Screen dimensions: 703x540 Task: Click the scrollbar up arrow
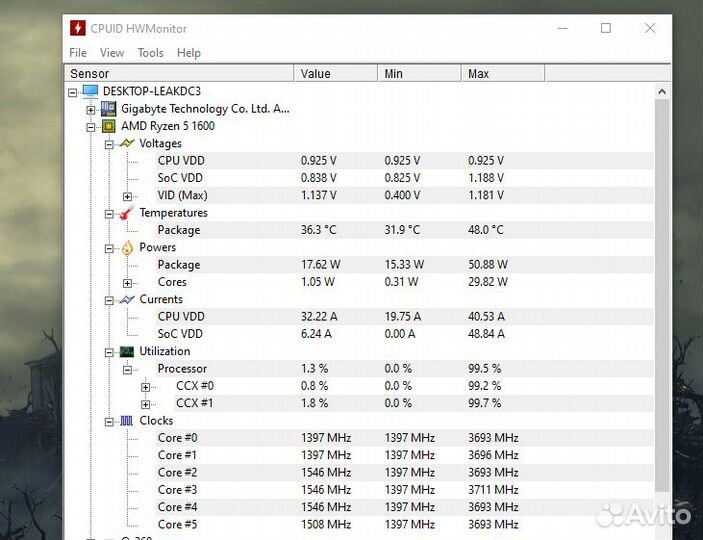662,92
